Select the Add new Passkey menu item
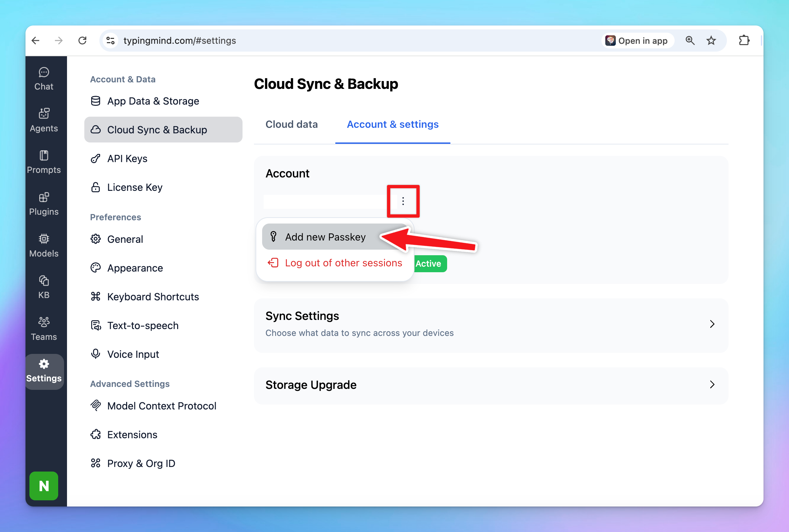Image resolution: width=789 pixels, height=532 pixels. [325, 237]
